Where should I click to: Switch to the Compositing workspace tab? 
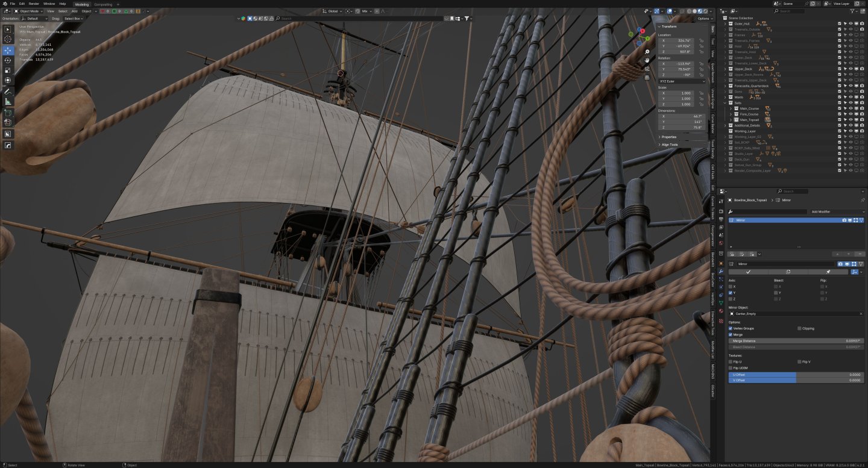(x=103, y=4)
